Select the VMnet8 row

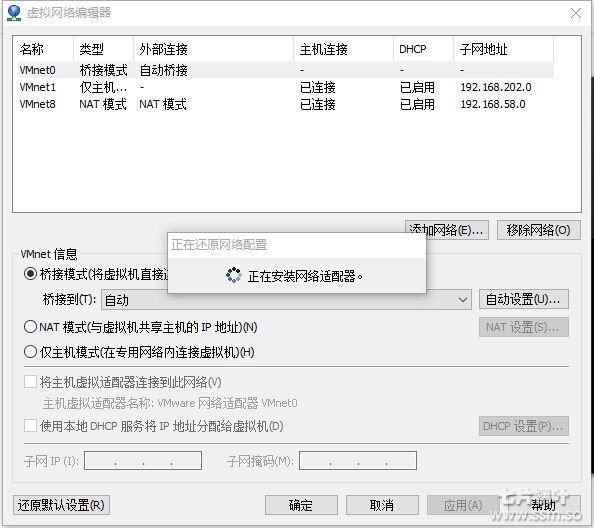286,104
